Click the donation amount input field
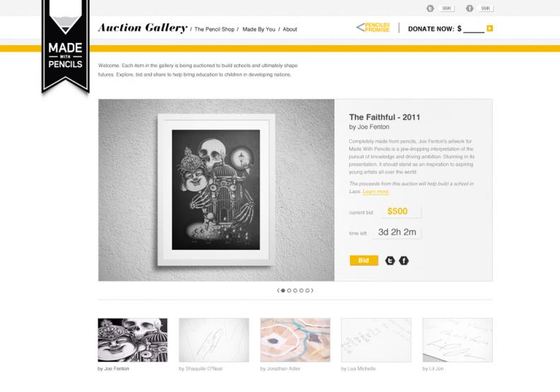The height and width of the screenshot is (392, 560). click(x=474, y=29)
